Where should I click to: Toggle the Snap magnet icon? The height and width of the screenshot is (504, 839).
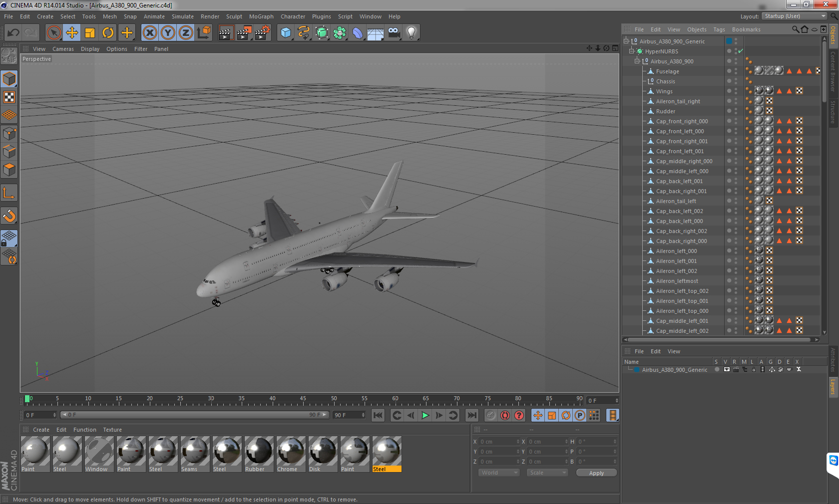click(x=9, y=216)
